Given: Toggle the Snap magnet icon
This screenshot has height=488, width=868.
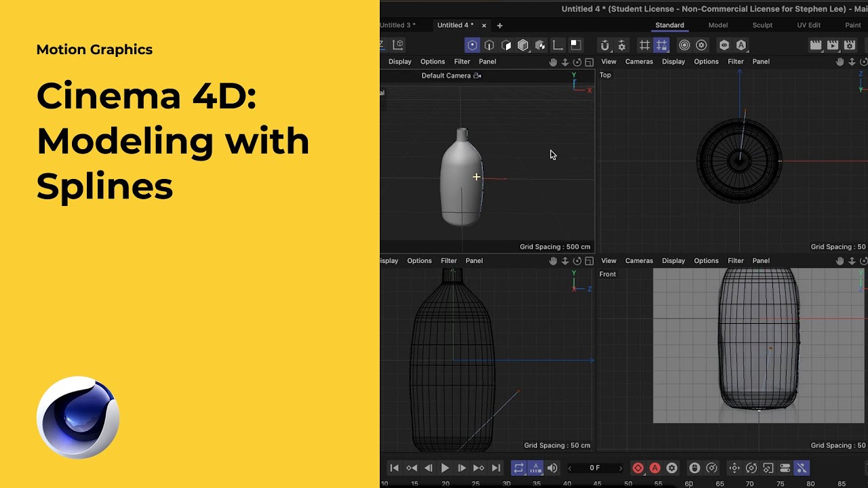Looking at the screenshot, I should coord(605,45).
